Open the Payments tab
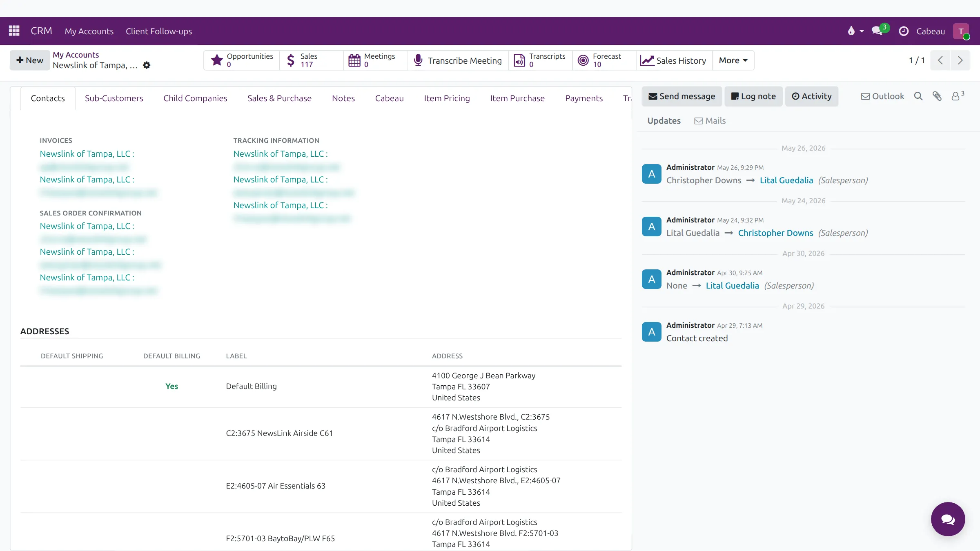 coord(584,98)
